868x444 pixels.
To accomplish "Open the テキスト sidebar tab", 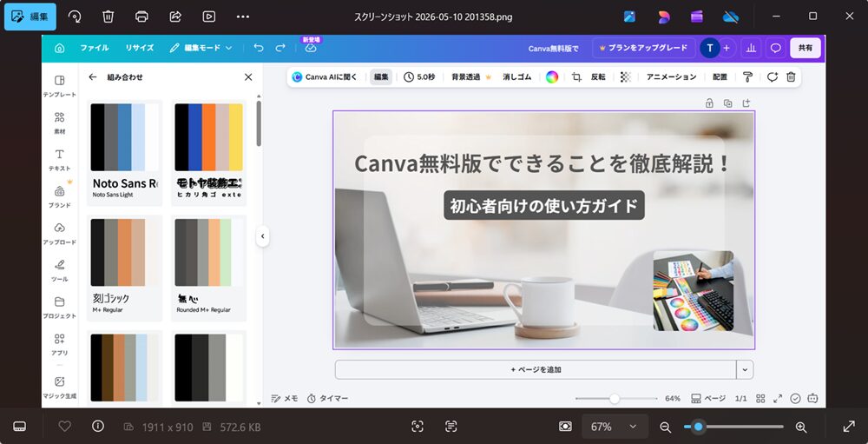I will click(59, 160).
